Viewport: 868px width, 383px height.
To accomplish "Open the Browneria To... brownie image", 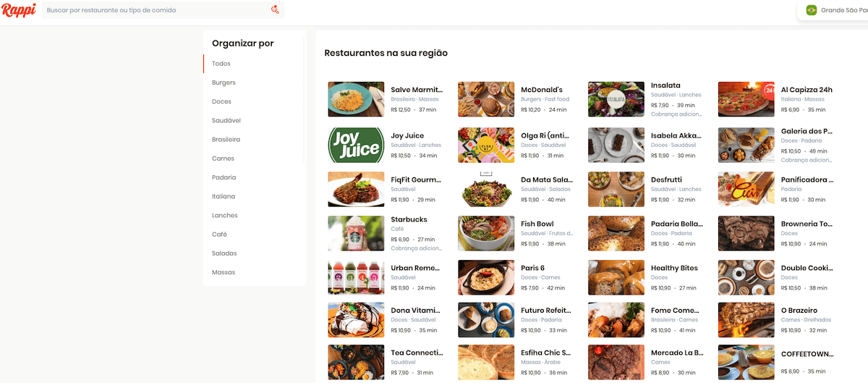I will [x=746, y=233].
